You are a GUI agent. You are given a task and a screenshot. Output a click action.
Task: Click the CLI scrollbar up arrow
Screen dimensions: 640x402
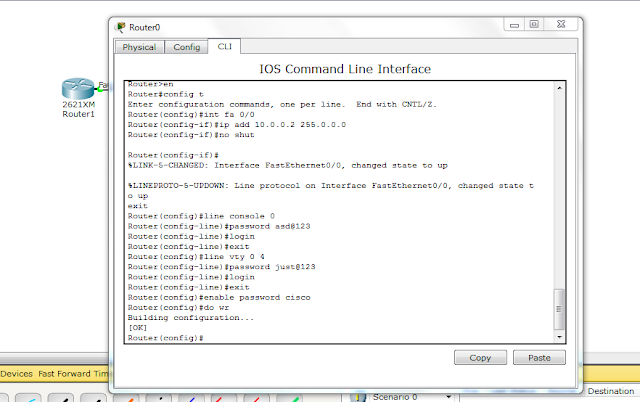(559, 88)
